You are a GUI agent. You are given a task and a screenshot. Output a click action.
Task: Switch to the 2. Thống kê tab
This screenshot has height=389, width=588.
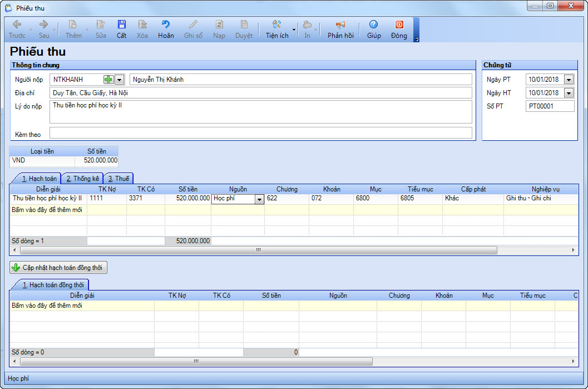point(82,179)
